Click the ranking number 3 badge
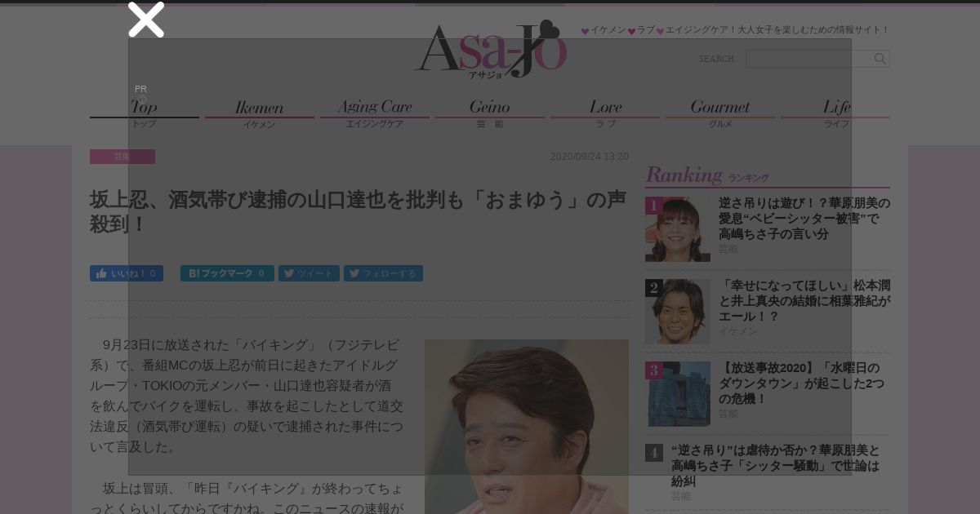Viewport: 980px width, 514px height. (x=653, y=370)
